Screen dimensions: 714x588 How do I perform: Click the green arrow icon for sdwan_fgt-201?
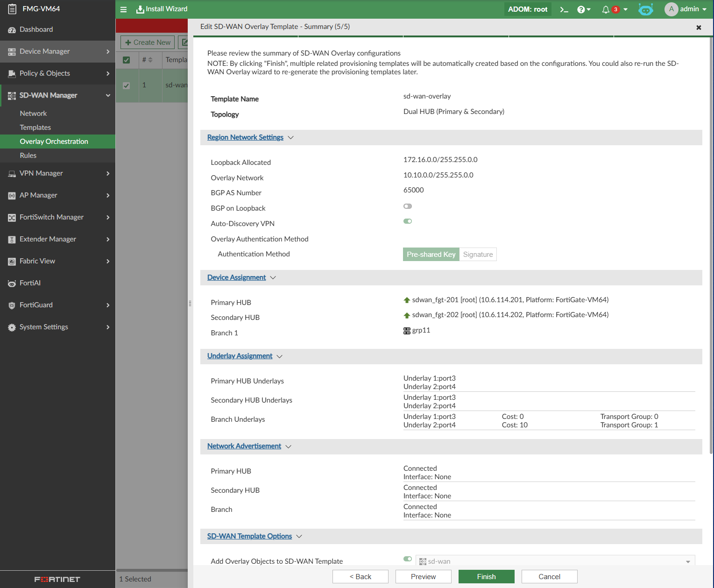tap(407, 300)
